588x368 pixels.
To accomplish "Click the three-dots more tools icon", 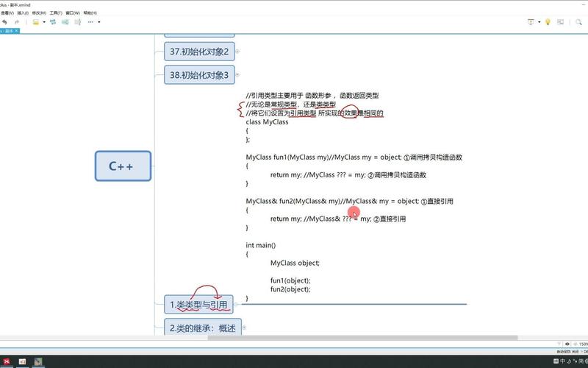I will tap(90, 22).
